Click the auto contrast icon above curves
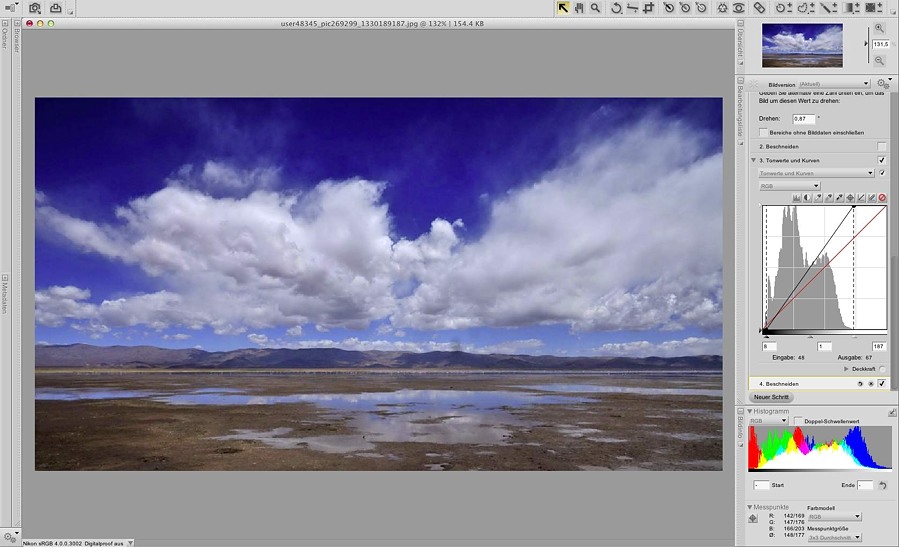This screenshot has height=547, width=899. pyautogui.click(x=807, y=198)
